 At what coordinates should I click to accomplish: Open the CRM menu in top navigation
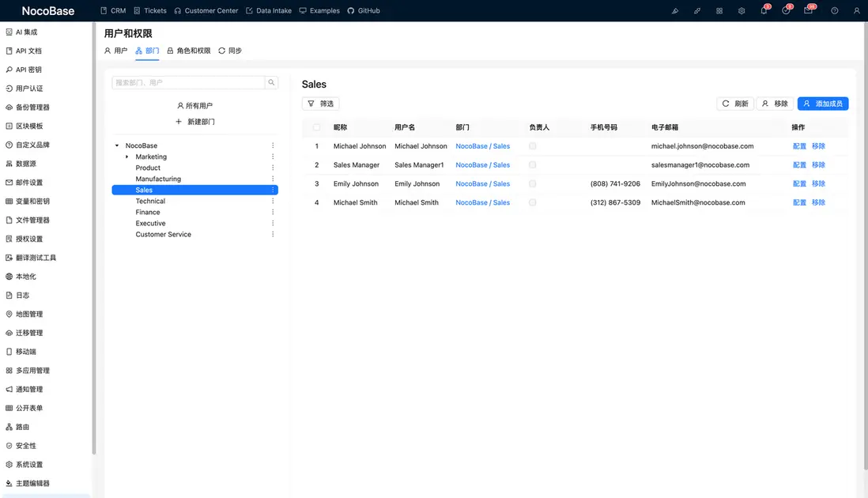[113, 10]
